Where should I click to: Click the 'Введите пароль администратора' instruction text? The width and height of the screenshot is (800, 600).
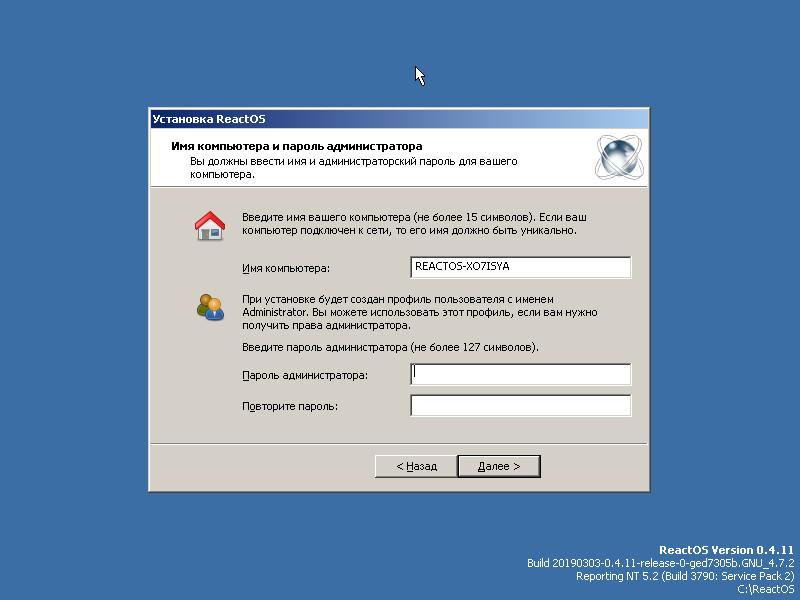point(390,347)
